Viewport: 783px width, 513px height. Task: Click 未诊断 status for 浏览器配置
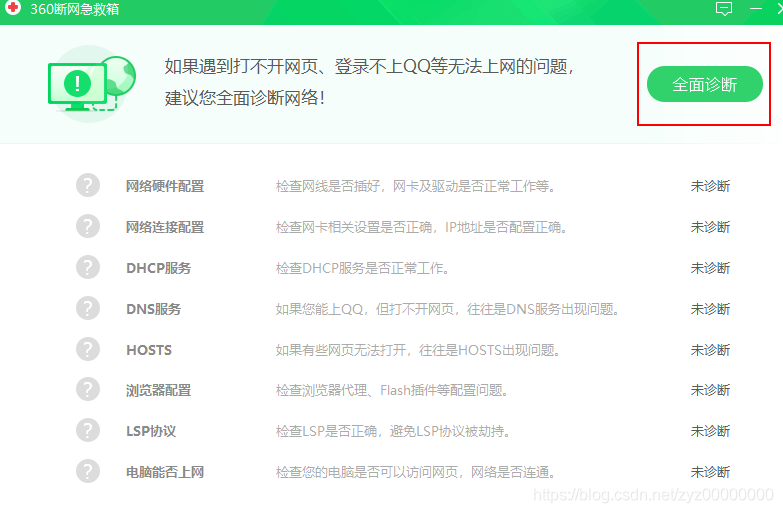point(710,390)
